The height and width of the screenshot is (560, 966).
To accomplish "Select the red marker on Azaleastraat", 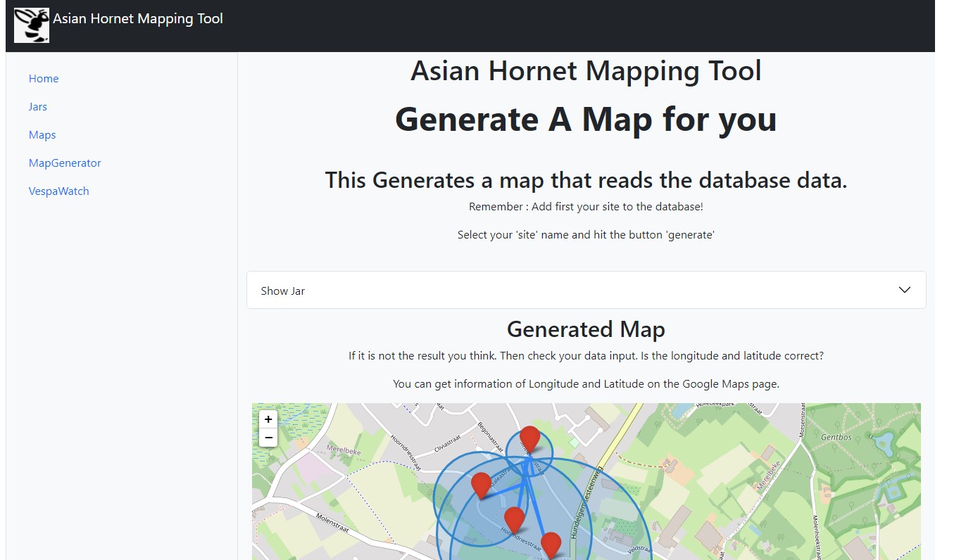I will coord(481,486).
